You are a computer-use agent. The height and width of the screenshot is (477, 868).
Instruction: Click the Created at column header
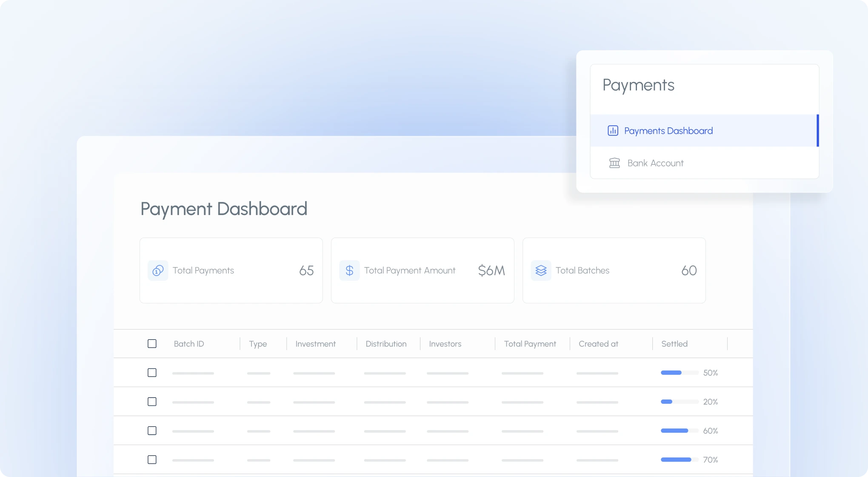point(598,344)
